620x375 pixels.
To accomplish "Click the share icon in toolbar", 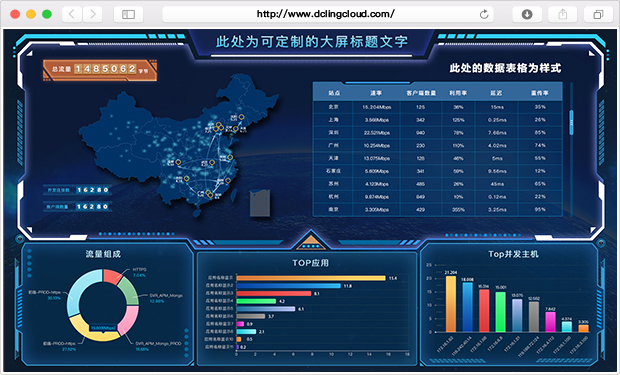I will tap(562, 15).
